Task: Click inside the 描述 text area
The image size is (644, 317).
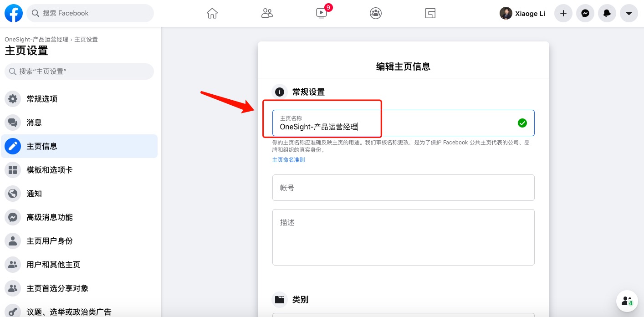Action: [x=403, y=237]
